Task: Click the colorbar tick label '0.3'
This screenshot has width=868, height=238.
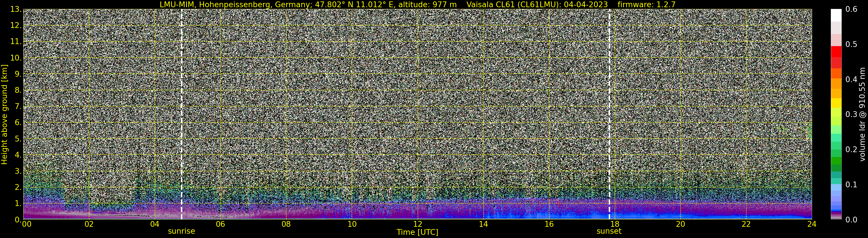Action: pyautogui.click(x=852, y=114)
